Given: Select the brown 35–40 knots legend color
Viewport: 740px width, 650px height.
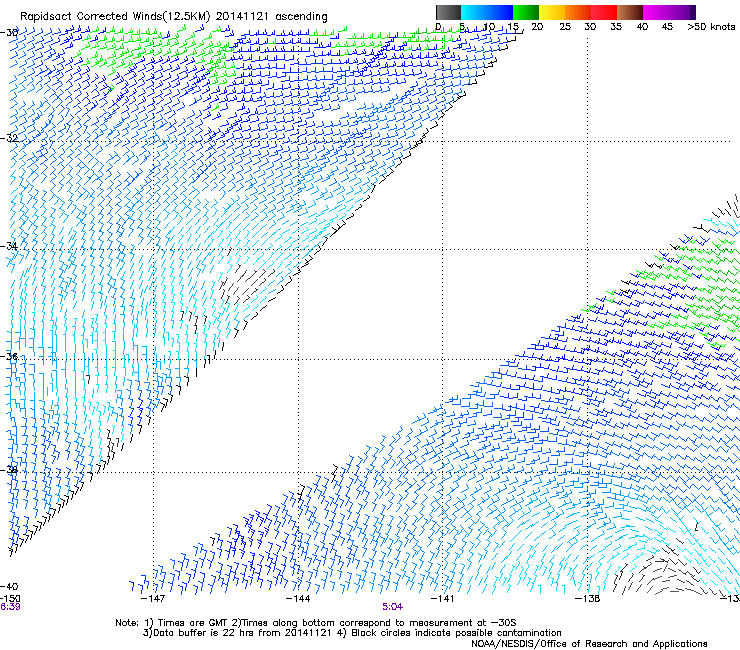Looking at the screenshot, I should 630,12.
